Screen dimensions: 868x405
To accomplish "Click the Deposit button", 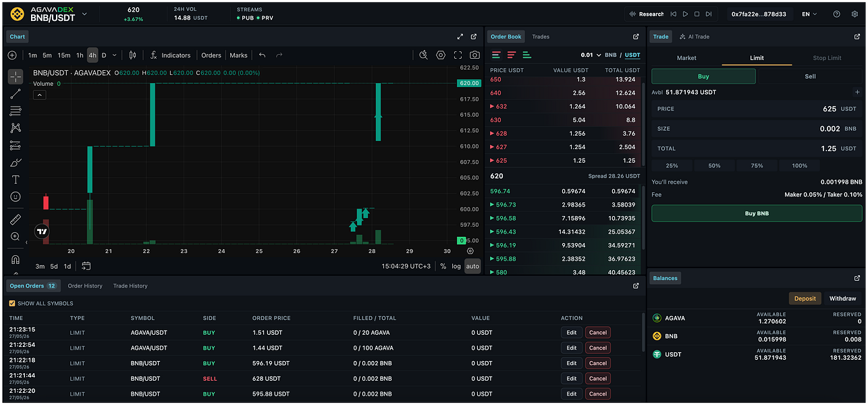I will 805,298.
